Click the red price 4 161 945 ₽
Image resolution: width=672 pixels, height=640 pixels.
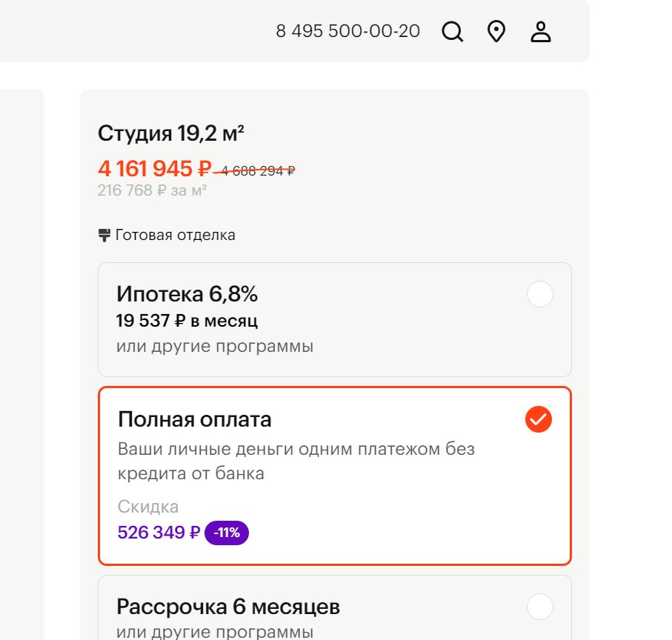coord(154,169)
